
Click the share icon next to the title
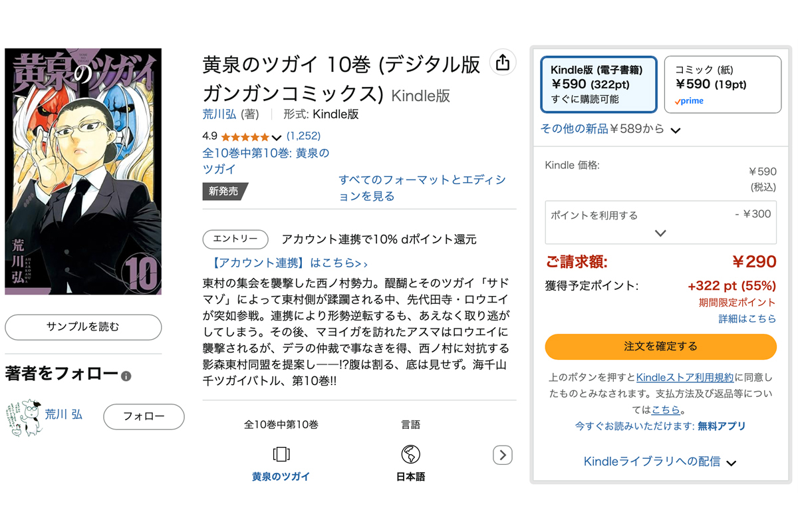pyautogui.click(x=503, y=62)
